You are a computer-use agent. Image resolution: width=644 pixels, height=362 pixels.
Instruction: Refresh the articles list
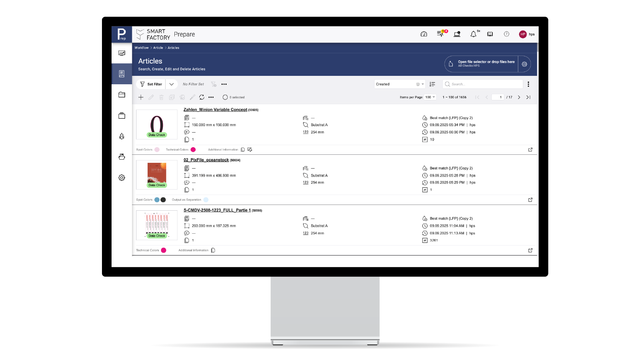[x=202, y=97]
